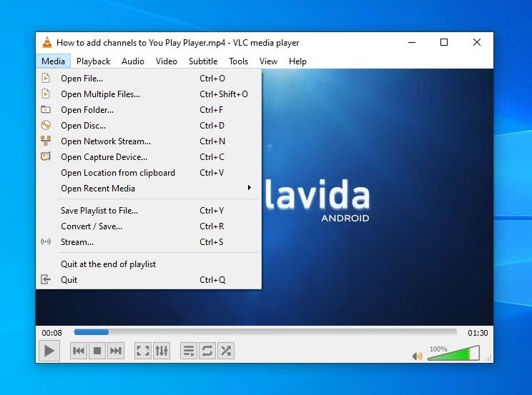Open the Audio menu

pyautogui.click(x=133, y=61)
